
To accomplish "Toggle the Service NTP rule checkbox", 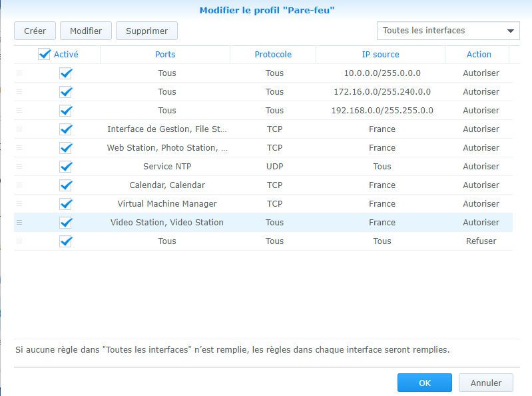I will pos(65,167).
